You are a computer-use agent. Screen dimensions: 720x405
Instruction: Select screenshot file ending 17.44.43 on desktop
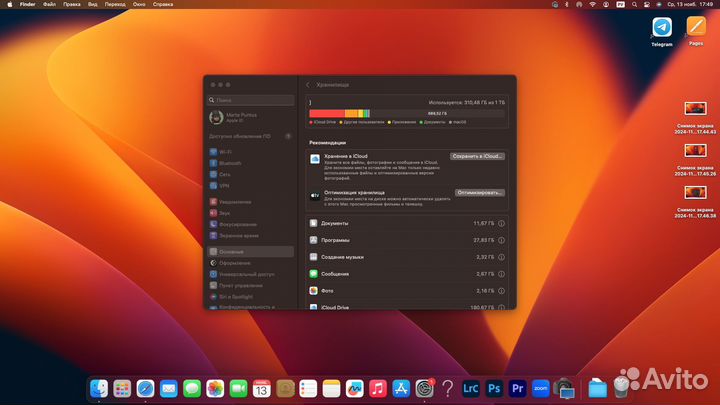(695, 118)
